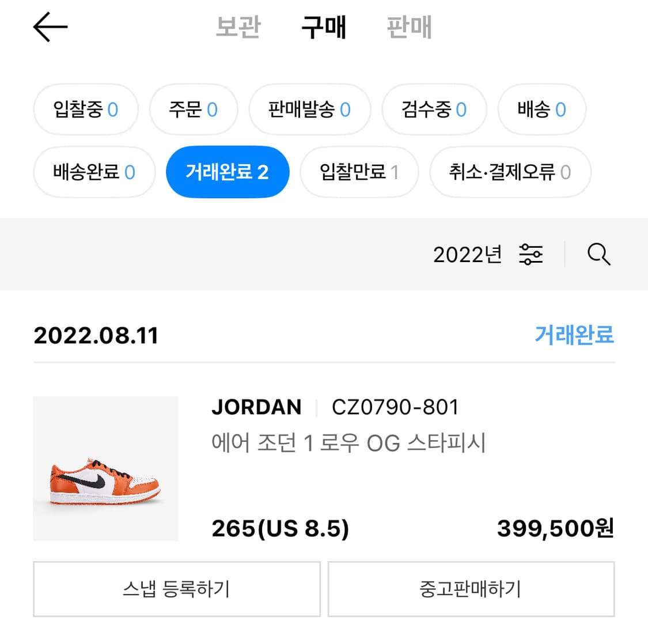Open the search icon
This screenshot has width=648, height=644.
coord(599,254)
